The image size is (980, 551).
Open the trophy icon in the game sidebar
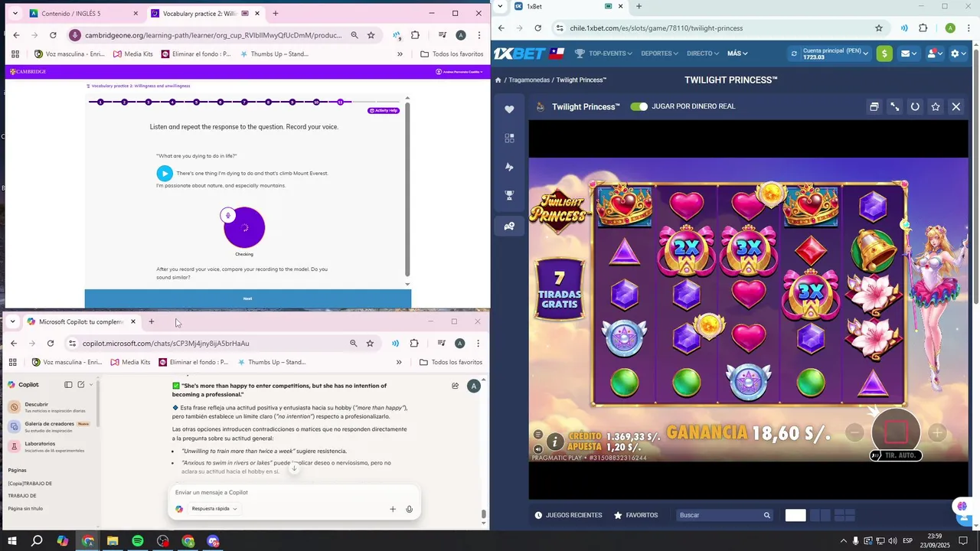(509, 196)
